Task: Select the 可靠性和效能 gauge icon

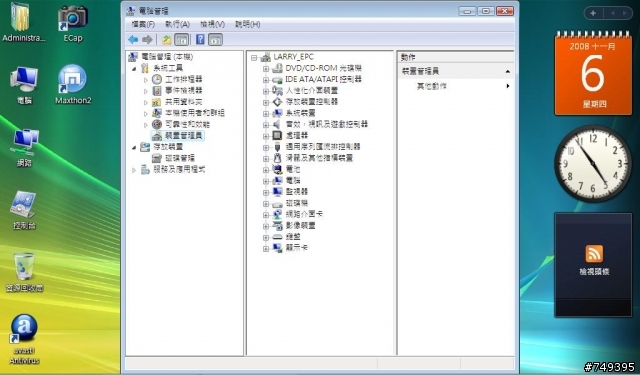Action: pyautogui.click(x=157, y=124)
